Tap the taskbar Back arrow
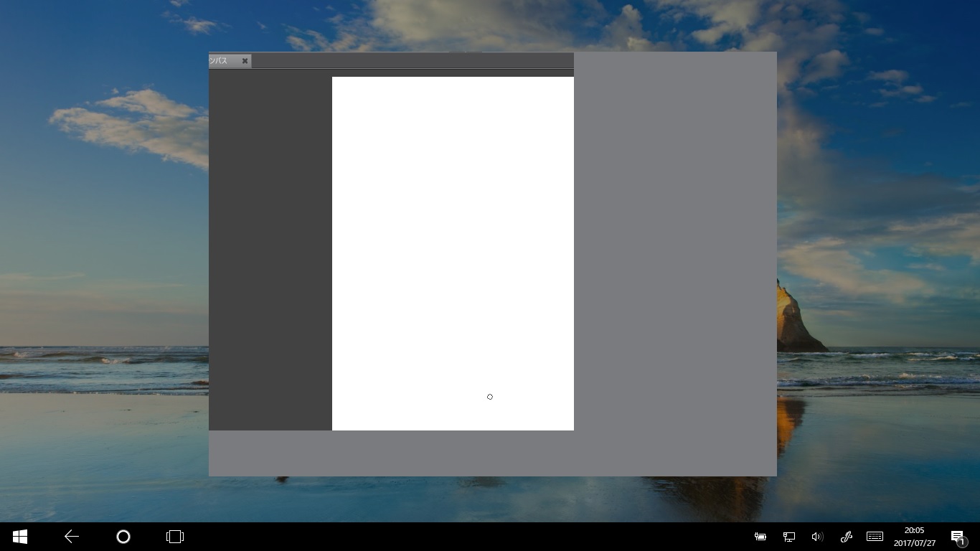 coord(72,537)
